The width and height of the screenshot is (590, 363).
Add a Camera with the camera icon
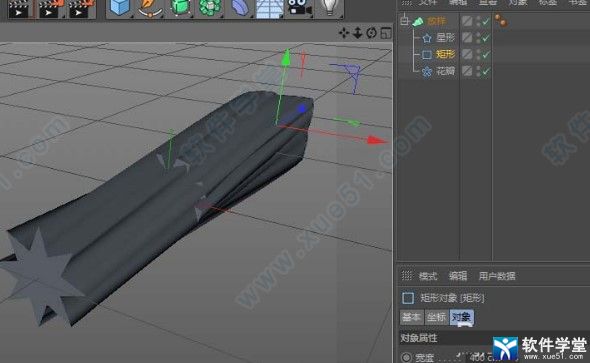pyautogui.click(x=300, y=8)
